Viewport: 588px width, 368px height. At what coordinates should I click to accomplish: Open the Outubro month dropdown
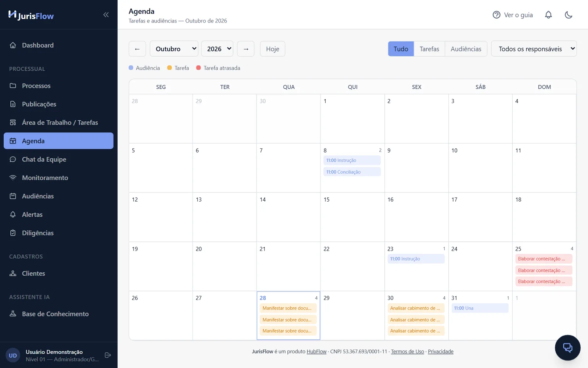coord(174,49)
